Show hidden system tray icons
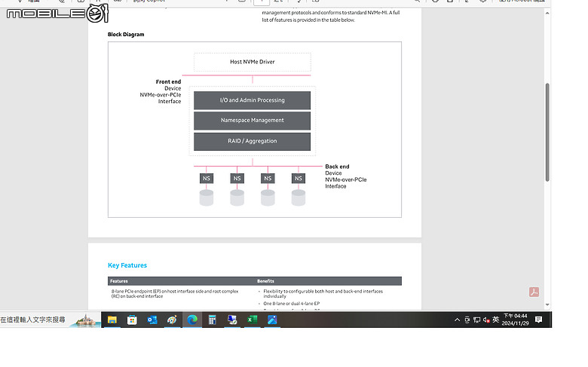Viewport: 588px width, 367px height. pyautogui.click(x=457, y=320)
